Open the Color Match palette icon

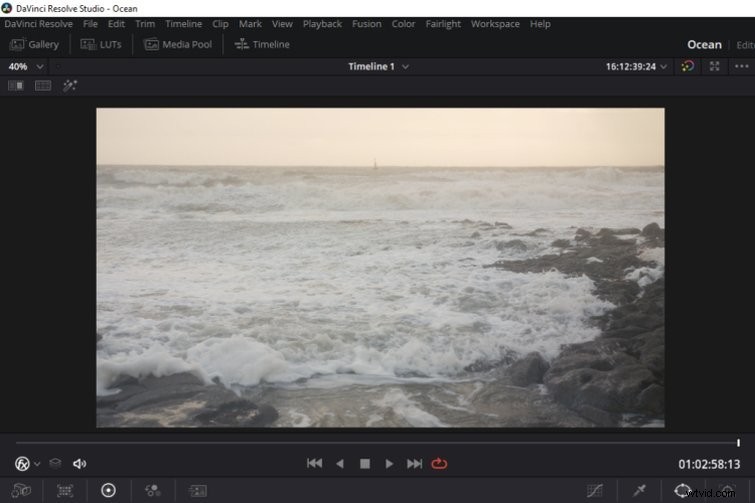click(65, 490)
